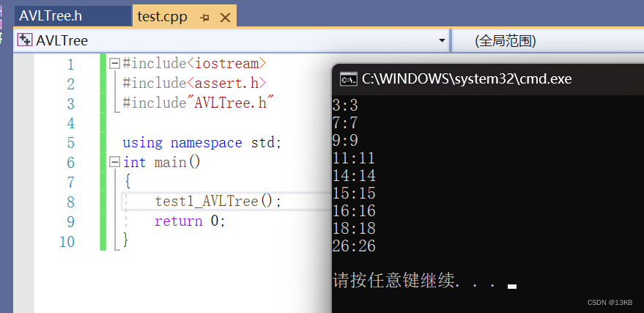Pin the test.cpp tab
644x313 pixels.
pyautogui.click(x=204, y=18)
